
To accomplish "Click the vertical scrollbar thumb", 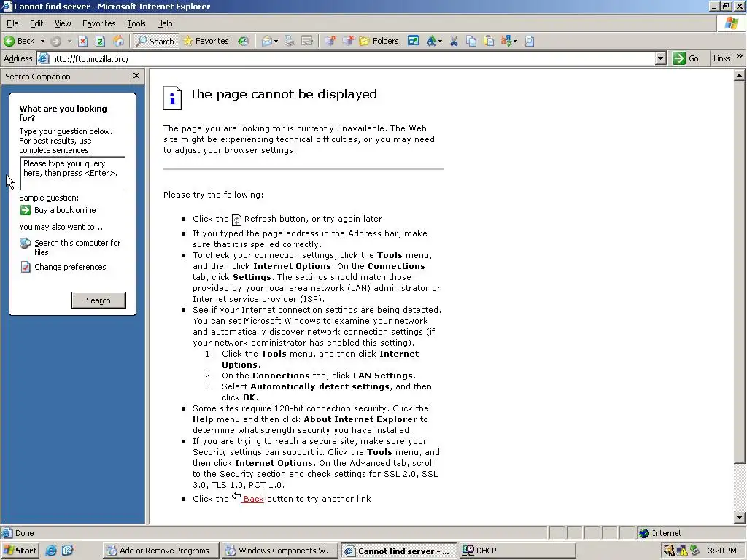I will pyautogui.click(x=740, y=272).
